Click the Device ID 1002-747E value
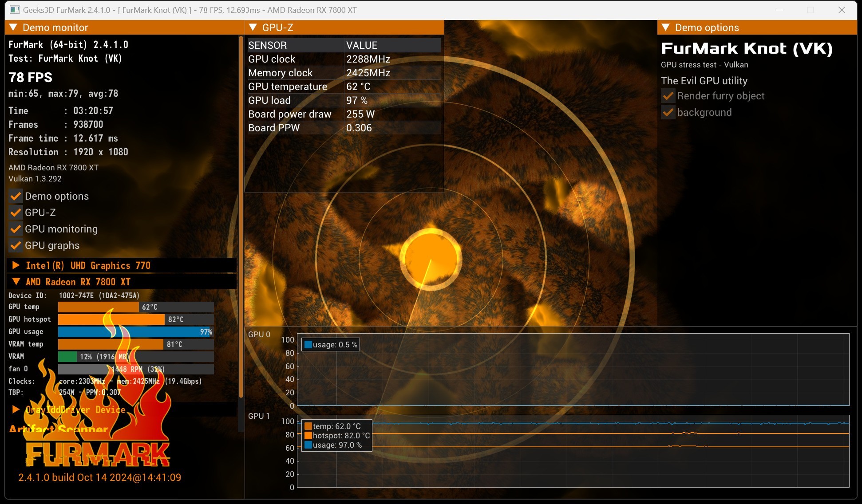The width and height of the screenshot is (862, 504). [x=99, y=295]
